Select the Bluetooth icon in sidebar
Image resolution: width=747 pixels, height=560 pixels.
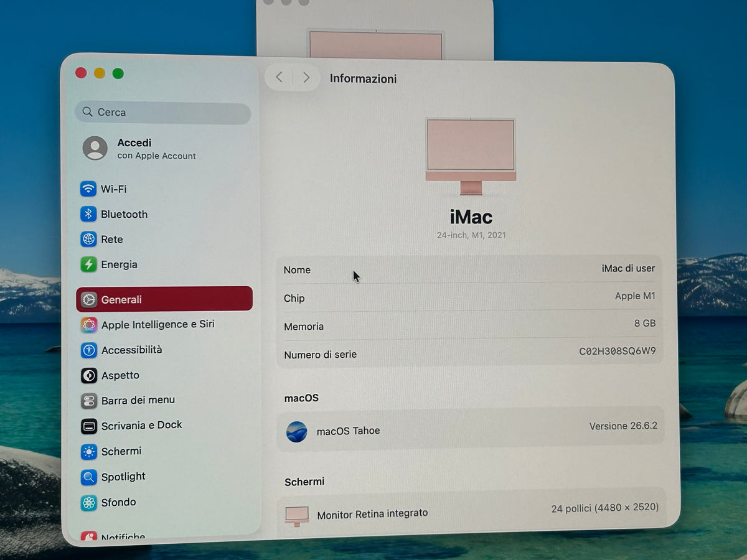(x=88, y=214)
